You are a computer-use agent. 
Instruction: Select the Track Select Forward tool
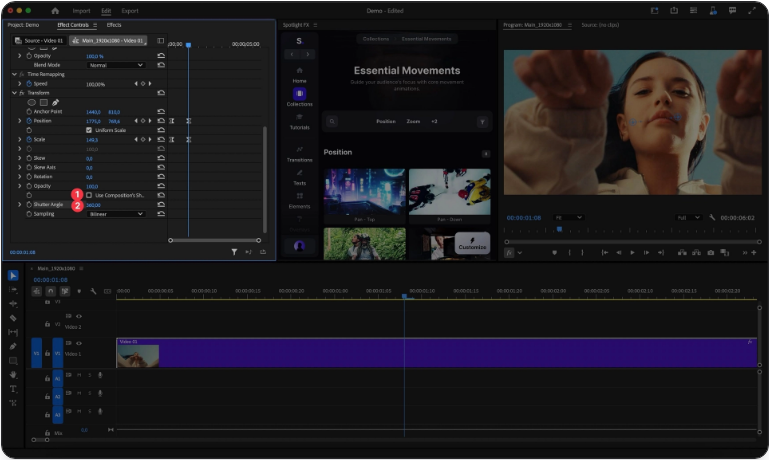pyautogui.click(x=13, y=290)
